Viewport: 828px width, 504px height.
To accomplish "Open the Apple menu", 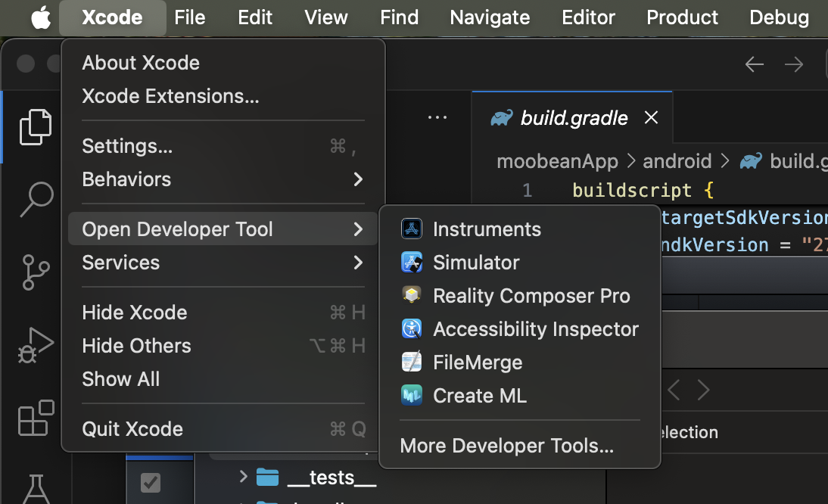I will coord(41,17).
